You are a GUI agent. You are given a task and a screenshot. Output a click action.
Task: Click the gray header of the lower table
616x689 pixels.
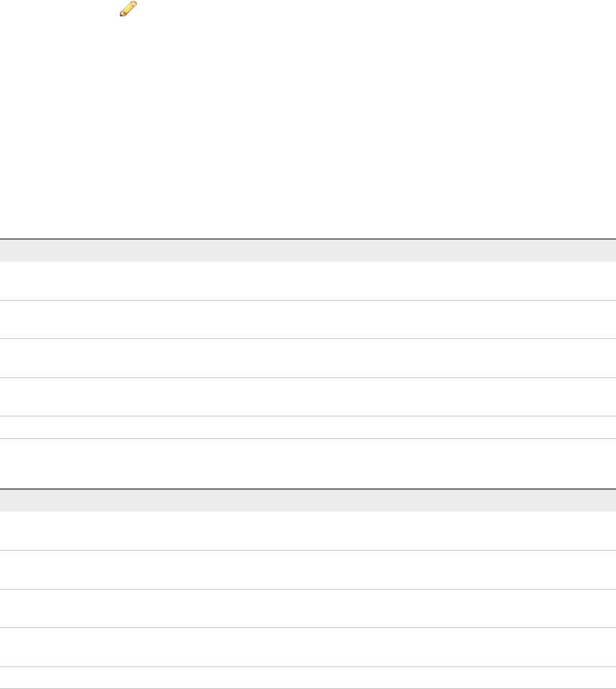pyautogui.click(x=308, y=500)
